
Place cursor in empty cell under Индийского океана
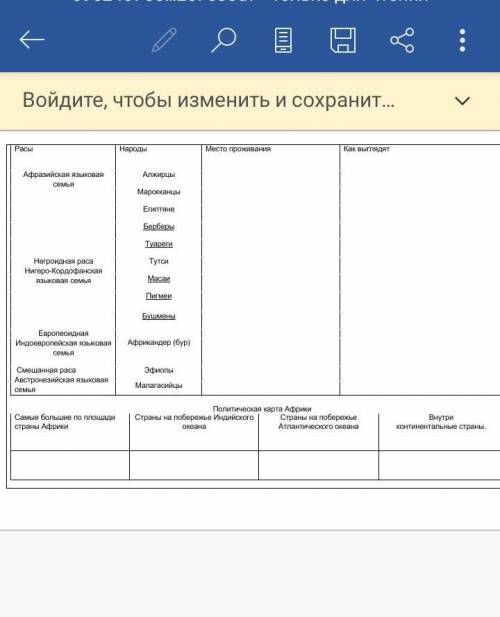click(194, 465)
